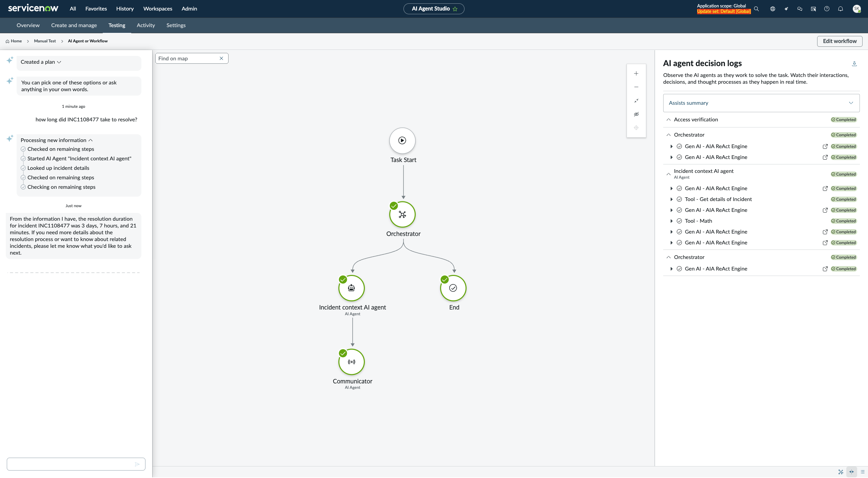Expand the Tool - Get details of Incident row
Screen dimensions: 868x478
coord(671,199)
